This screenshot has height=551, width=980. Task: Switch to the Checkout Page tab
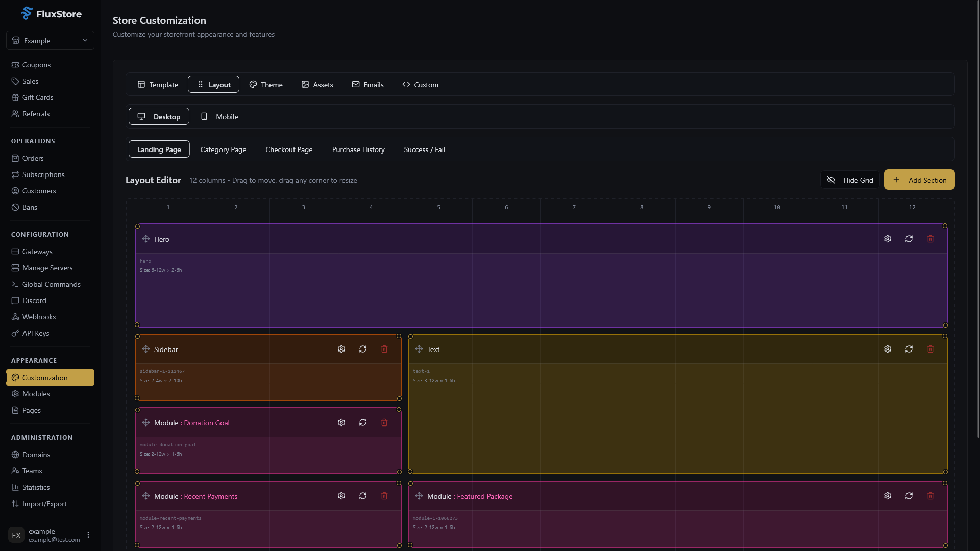(288, 149)
